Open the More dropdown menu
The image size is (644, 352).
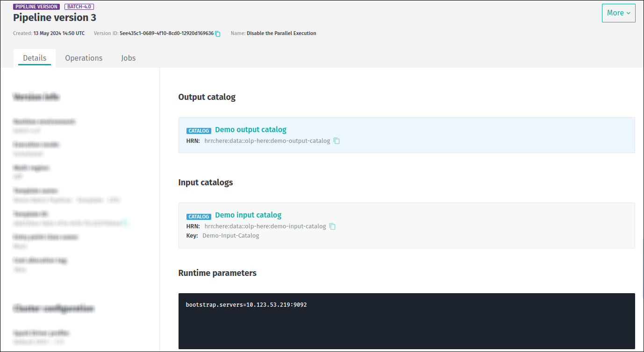tap(618, 13)
